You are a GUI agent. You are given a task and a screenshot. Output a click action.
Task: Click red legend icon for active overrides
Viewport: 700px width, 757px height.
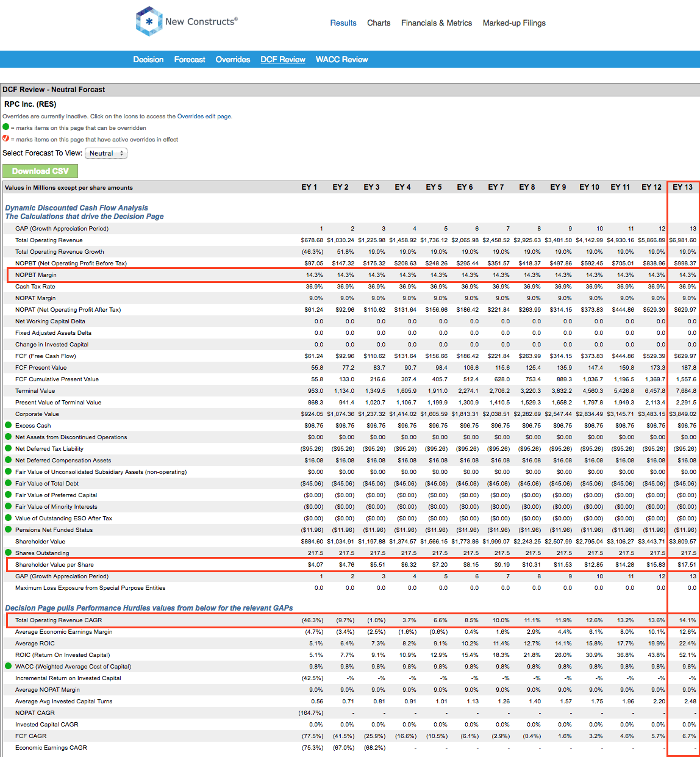pos(6,138)
